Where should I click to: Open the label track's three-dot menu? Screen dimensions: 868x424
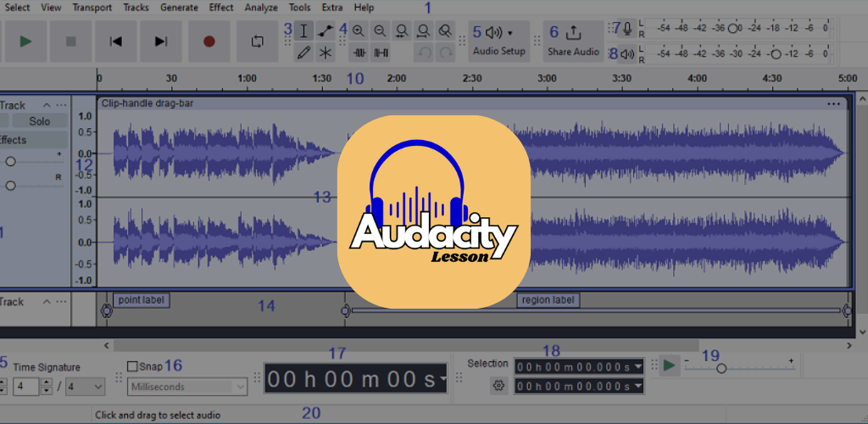(61, 302)
